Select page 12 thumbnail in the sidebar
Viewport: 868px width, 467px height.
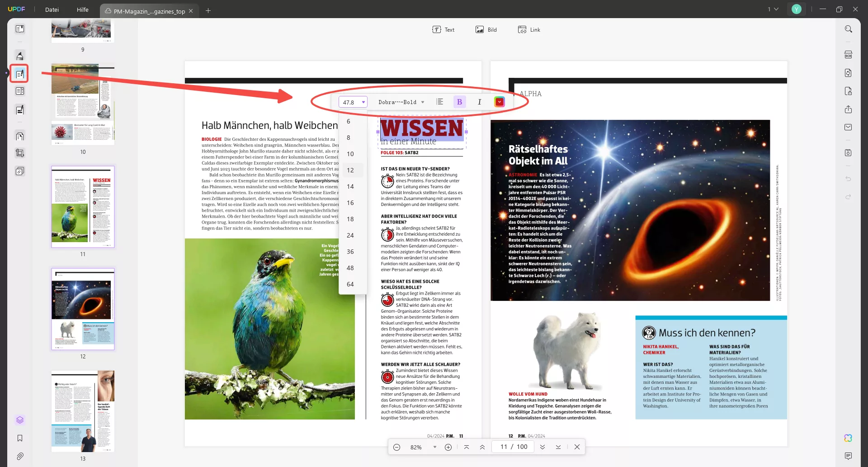83,309
